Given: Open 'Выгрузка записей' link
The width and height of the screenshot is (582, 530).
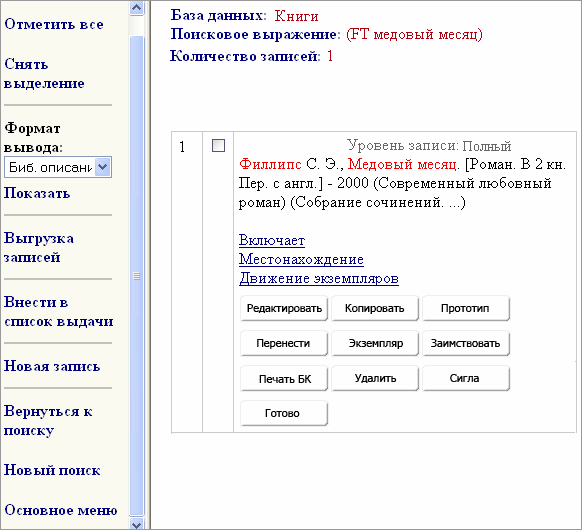Looking at the screenshot, I should [39, 248].
